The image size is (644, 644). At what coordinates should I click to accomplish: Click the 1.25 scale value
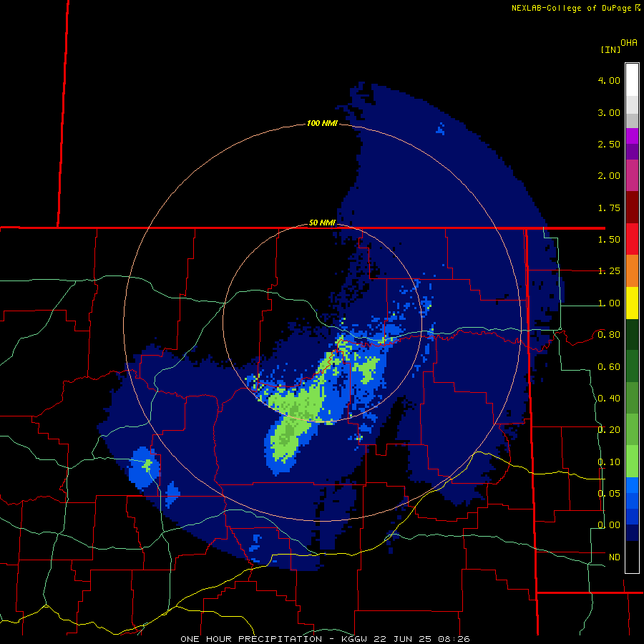609,271
